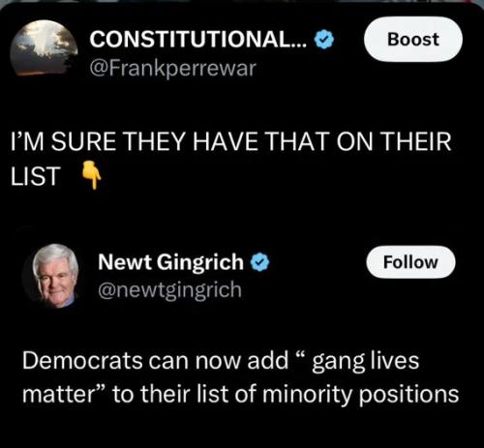The image size is (484, 448).
Task: Click THAT ON THEIR in the post text
Action: click(x=357, y=141)
